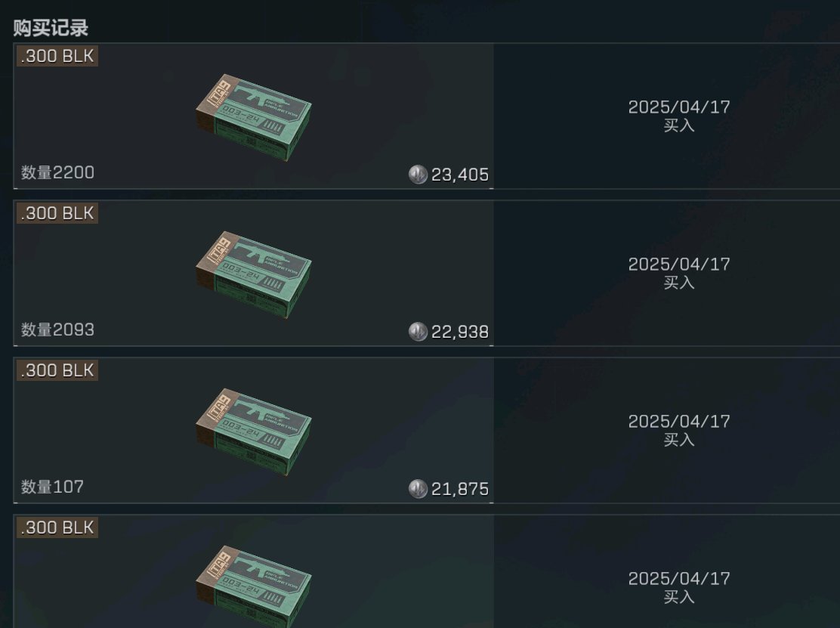Select the .300 BLK tag on the third record
This screenshot has width=840, height=628.
click(57, 370)
